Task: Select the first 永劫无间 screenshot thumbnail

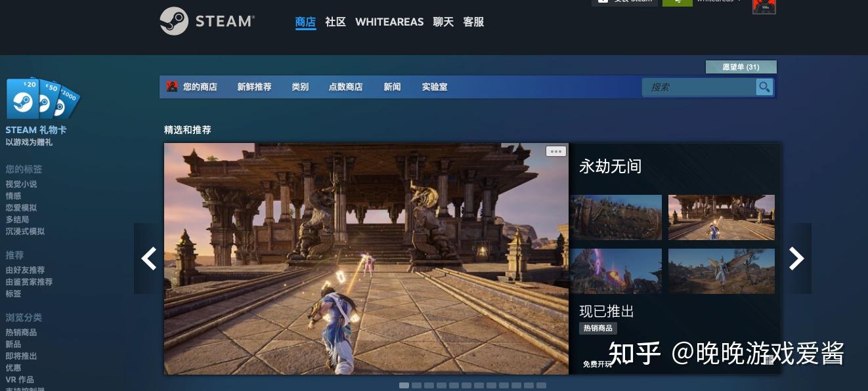Action: (x=617, y=217)
